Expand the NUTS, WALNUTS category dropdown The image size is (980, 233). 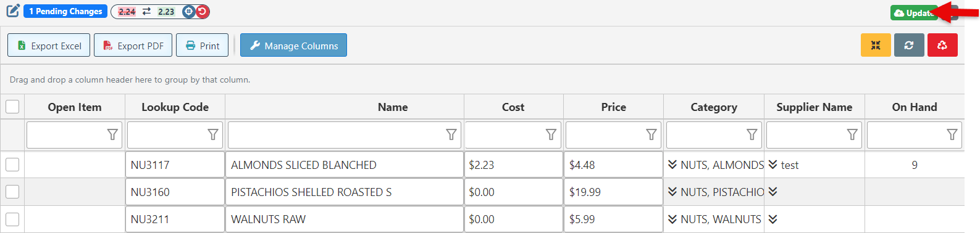pyautogui.click(x=672, y=219)
